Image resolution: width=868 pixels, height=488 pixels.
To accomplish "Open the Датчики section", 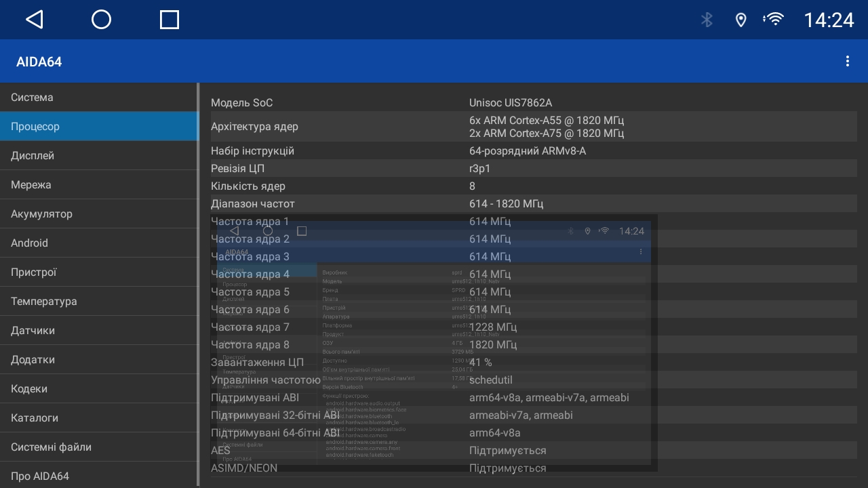I will (98, 331).
